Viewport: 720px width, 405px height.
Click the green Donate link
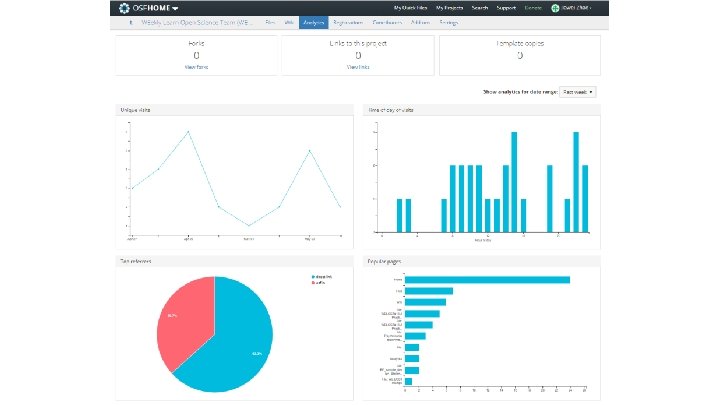coord(533,8)
